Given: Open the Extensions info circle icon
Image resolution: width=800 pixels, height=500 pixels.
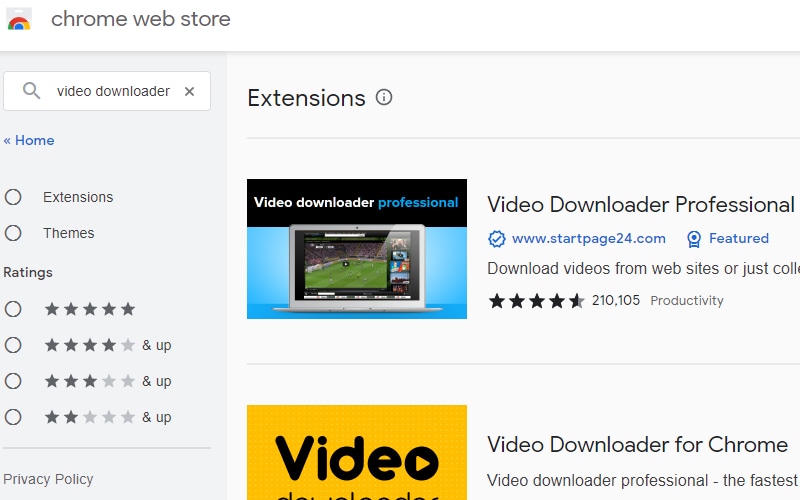Looking at the screenshot, I should (x=384, y=97).
